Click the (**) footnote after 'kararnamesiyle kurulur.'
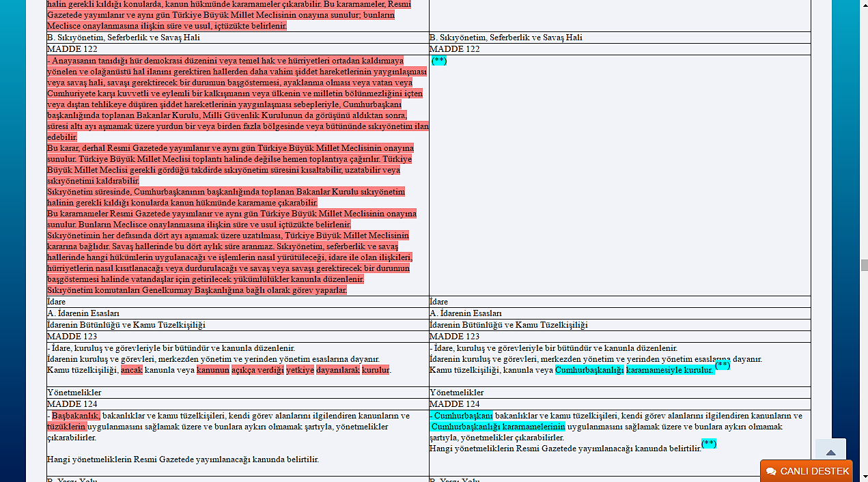868x482 pixels. (723, 366)
